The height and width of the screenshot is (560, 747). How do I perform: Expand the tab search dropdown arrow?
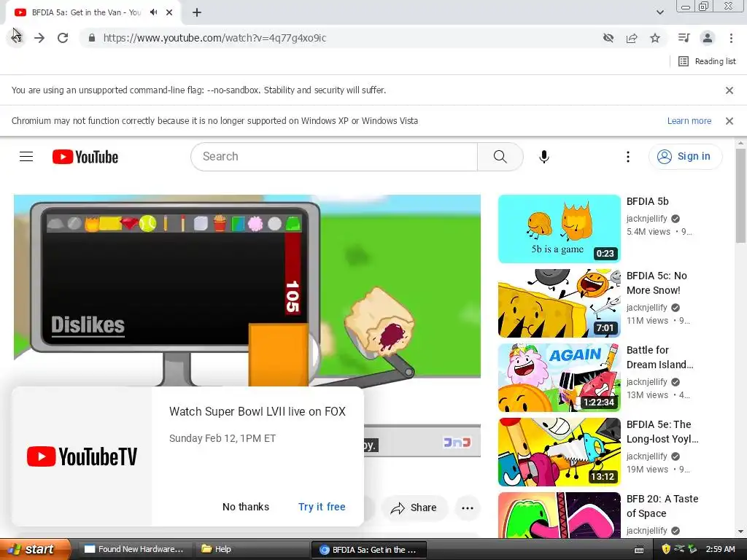(x=660, y=12)
